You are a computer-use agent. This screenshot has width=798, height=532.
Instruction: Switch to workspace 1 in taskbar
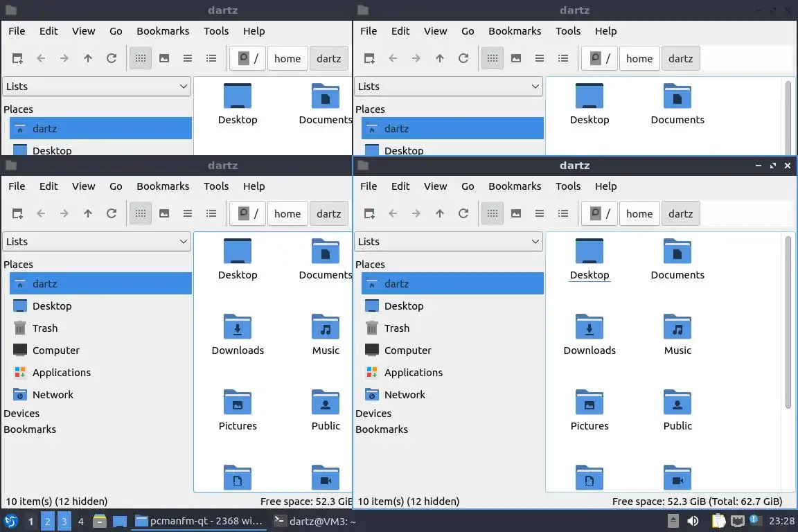30,522
